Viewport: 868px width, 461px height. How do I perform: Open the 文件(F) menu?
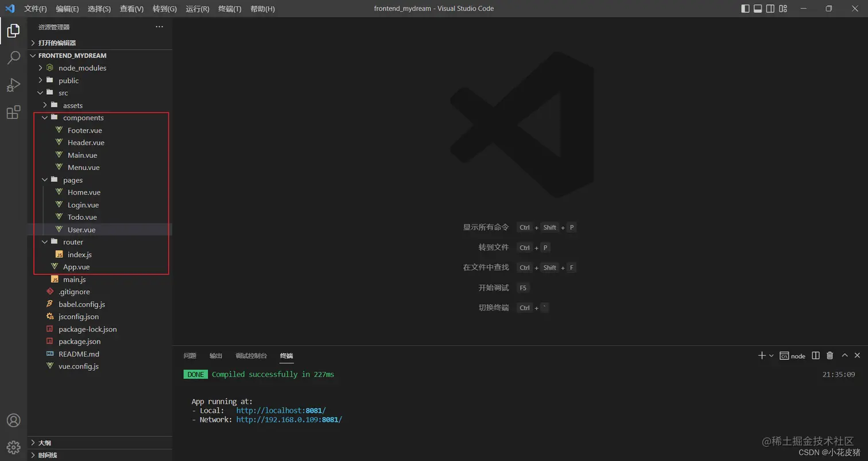click(x=36, y=9)
